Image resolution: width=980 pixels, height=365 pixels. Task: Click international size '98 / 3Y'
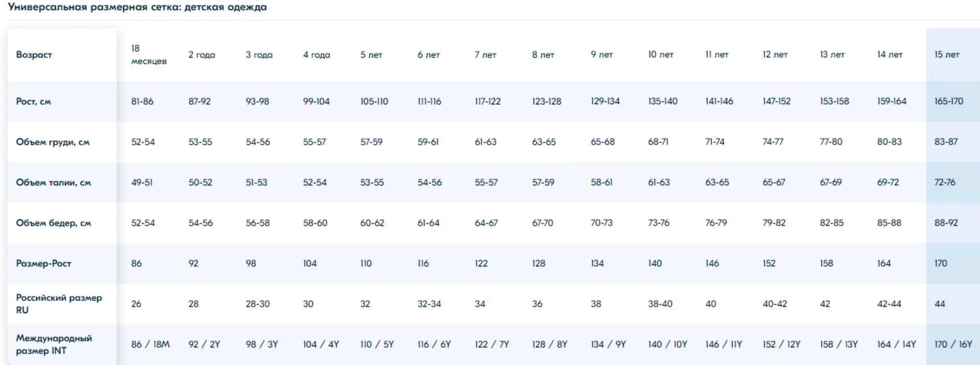pos(262,344)
